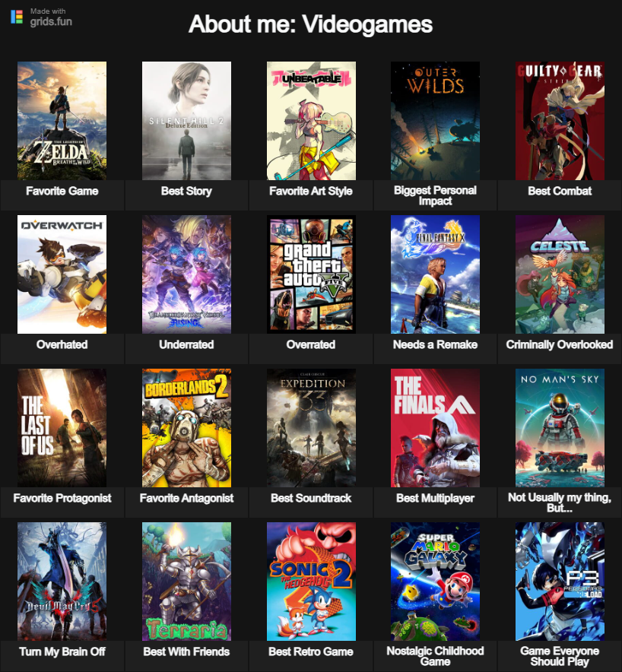Image resolution: width=622 pixels, height=672 pixels.
Task: Select the Devil May Cry 5 cover
Action: (x=62, y=581)
